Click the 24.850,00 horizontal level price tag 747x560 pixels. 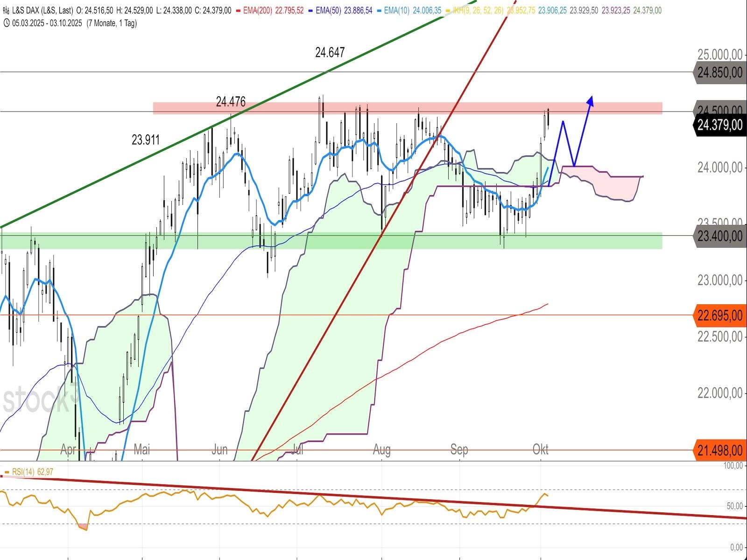click(x=719, y=72)
